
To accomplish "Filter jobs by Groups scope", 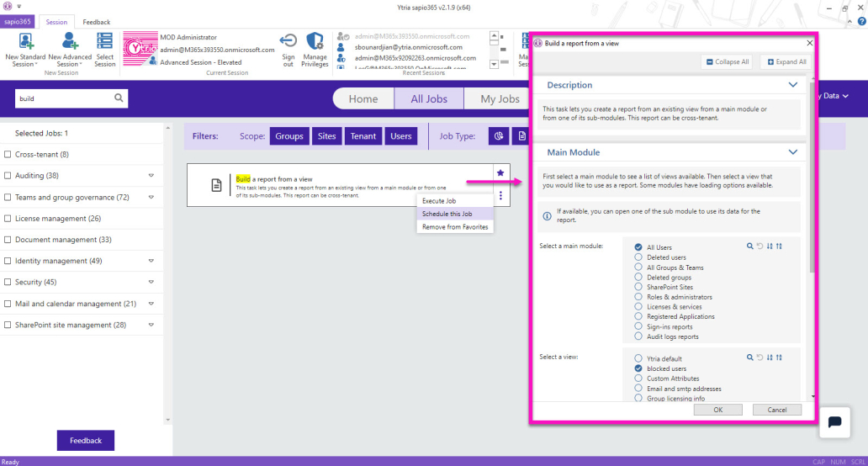I will tap(289, 136).
